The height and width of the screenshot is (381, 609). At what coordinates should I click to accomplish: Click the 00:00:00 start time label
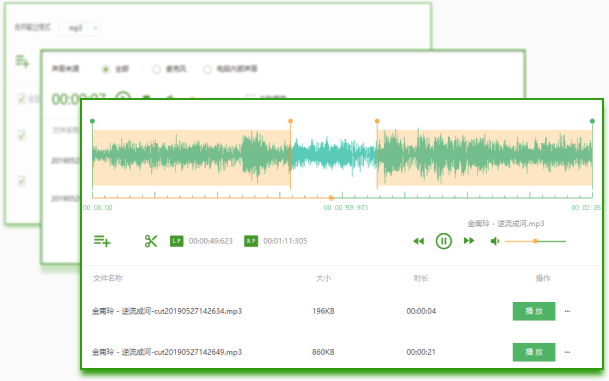click(97, 208)
